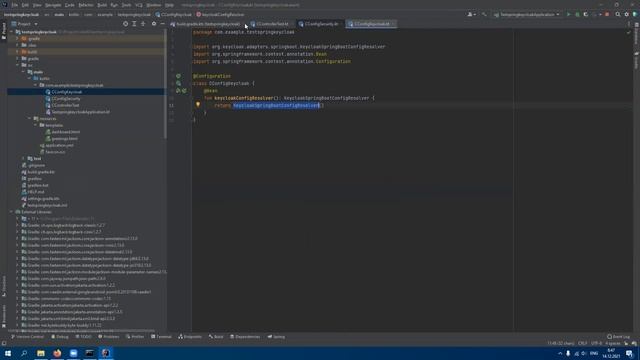Expand all in Project panel
The height and width of the screenshot is (360, 640).
pyautogui.click(x=134, y=24)
